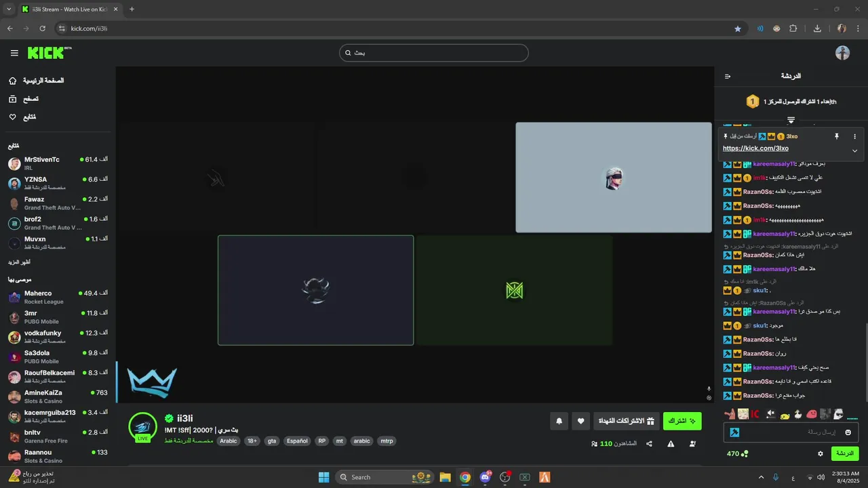The image size is (868, 488).
Task: Click the dark green logo video tile
Action: 514,290
